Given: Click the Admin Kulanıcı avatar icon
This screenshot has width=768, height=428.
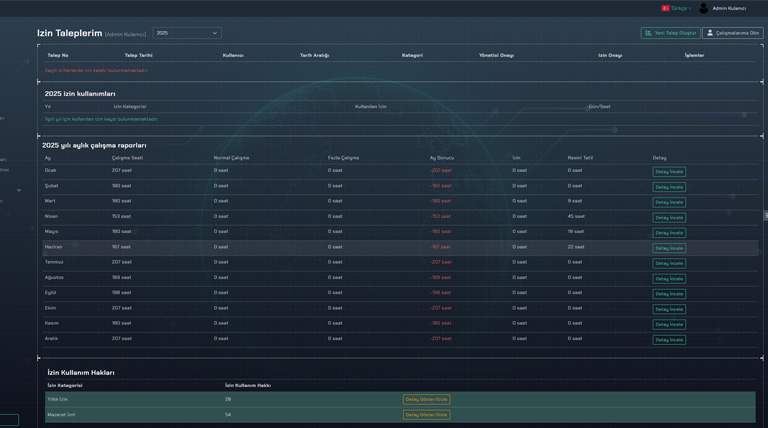Looking at the screenshot, I should (x=703, y=8).
